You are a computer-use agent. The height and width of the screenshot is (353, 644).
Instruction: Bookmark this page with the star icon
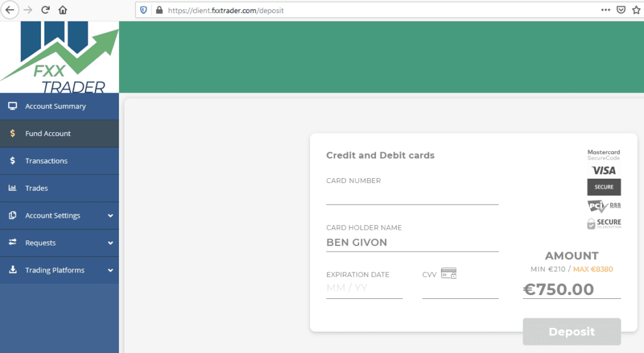pyautogui.click(x=636, y=10)
